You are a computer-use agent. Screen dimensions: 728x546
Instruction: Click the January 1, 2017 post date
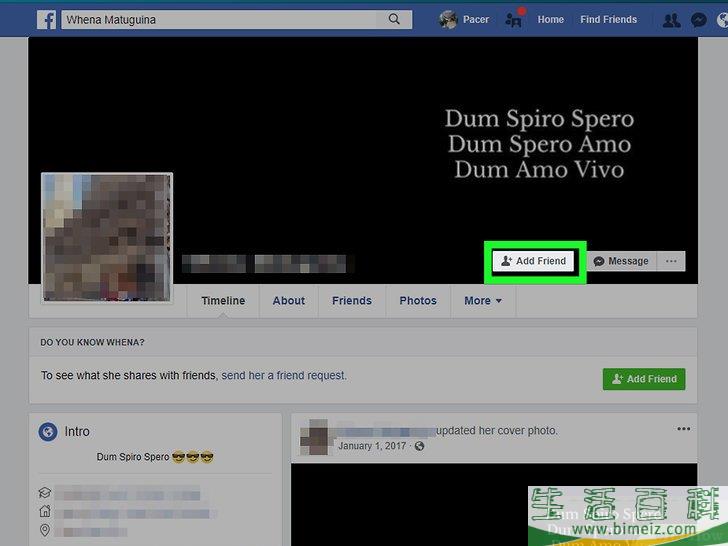click(x=372, y=446)
